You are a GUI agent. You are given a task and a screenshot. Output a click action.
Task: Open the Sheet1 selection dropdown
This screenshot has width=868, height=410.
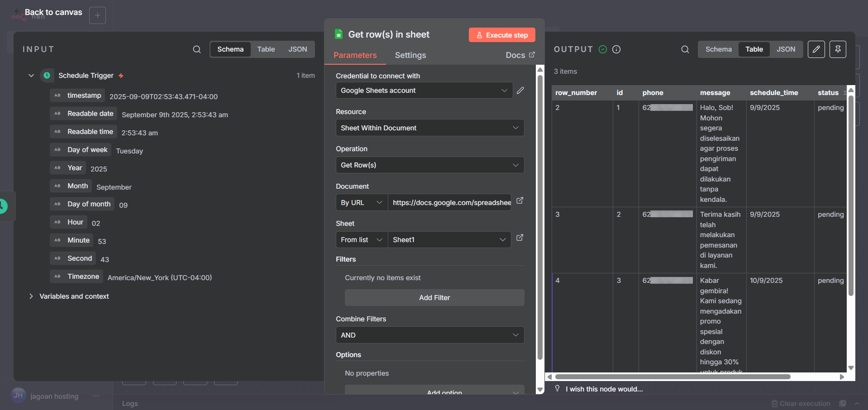coord(449,240)
